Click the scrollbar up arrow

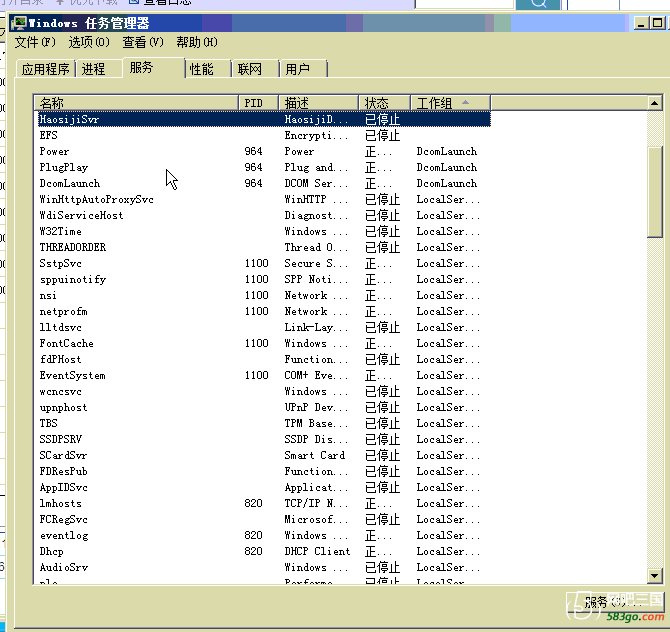[654, 103]
